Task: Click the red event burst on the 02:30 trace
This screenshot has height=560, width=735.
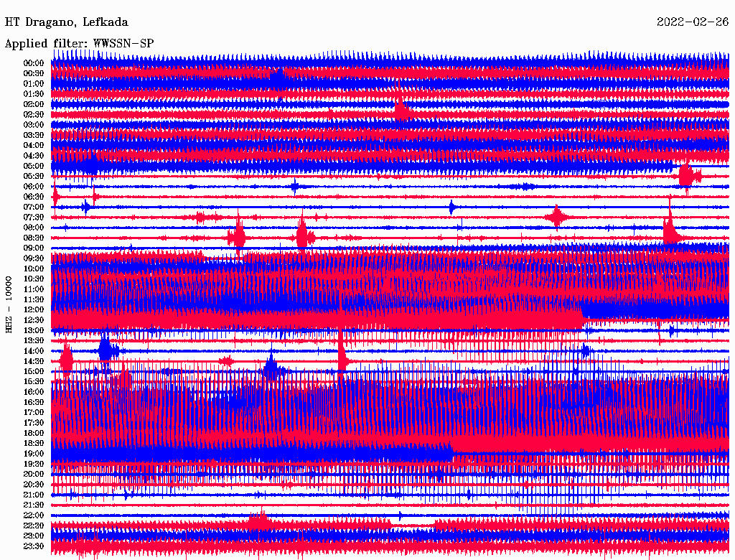Action: 401,111
